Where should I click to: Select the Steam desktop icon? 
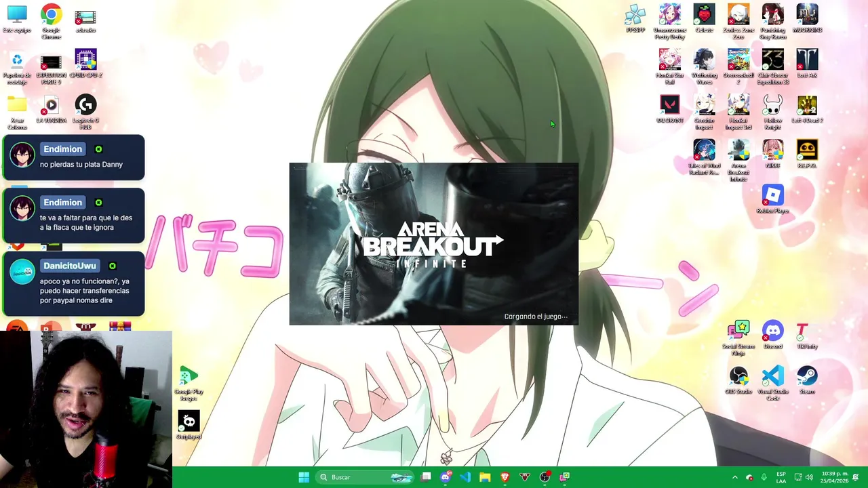pos(807,380)
